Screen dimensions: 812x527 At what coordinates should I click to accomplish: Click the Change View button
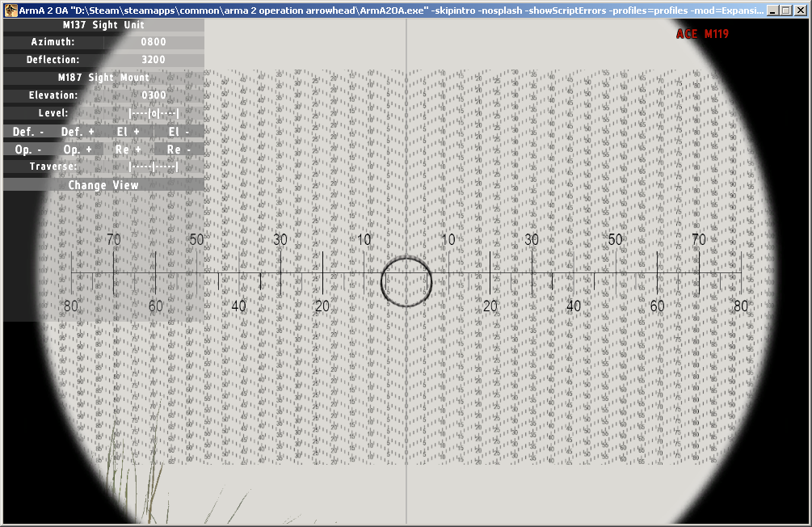point(103,185)
